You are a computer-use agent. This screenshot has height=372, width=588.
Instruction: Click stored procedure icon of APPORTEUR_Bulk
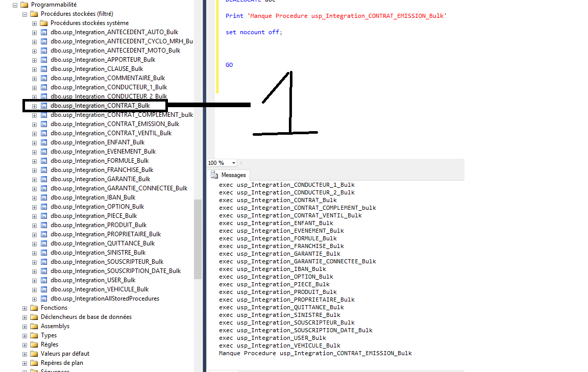[44, 60]
